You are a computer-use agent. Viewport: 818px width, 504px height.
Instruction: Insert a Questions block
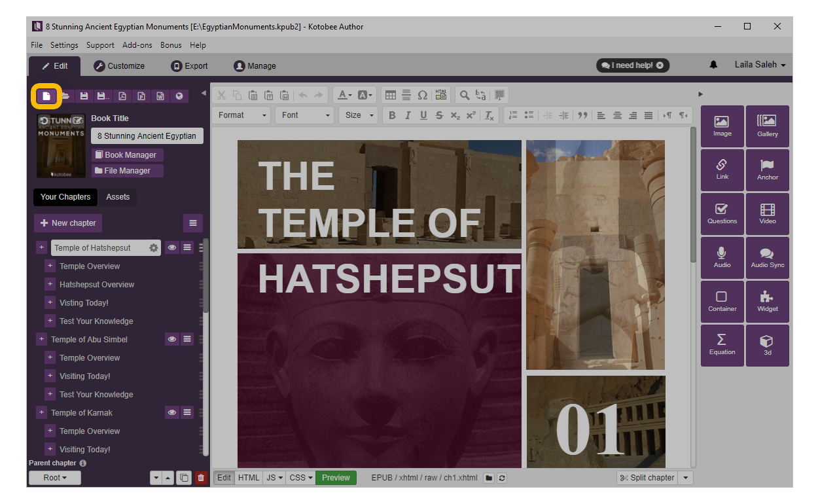pos(722,214)
